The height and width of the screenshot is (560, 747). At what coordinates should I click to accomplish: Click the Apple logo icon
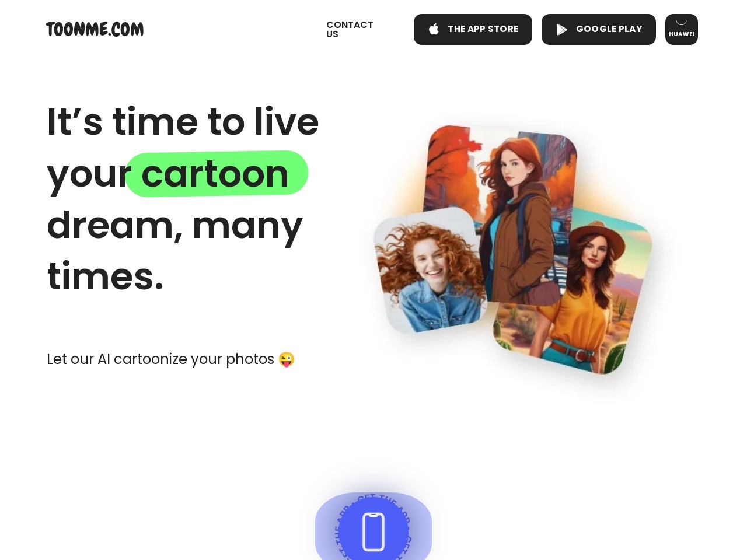(x=434, y=29)
